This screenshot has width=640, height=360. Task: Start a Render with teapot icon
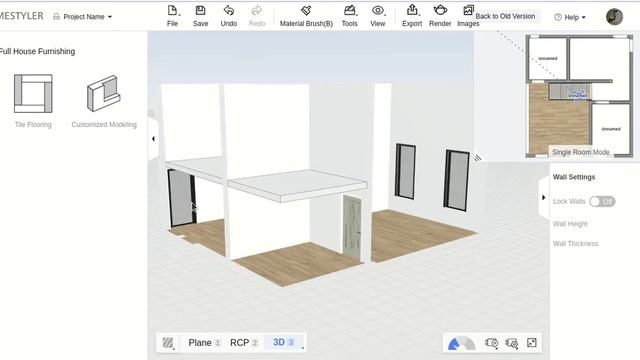click(440, 11)
